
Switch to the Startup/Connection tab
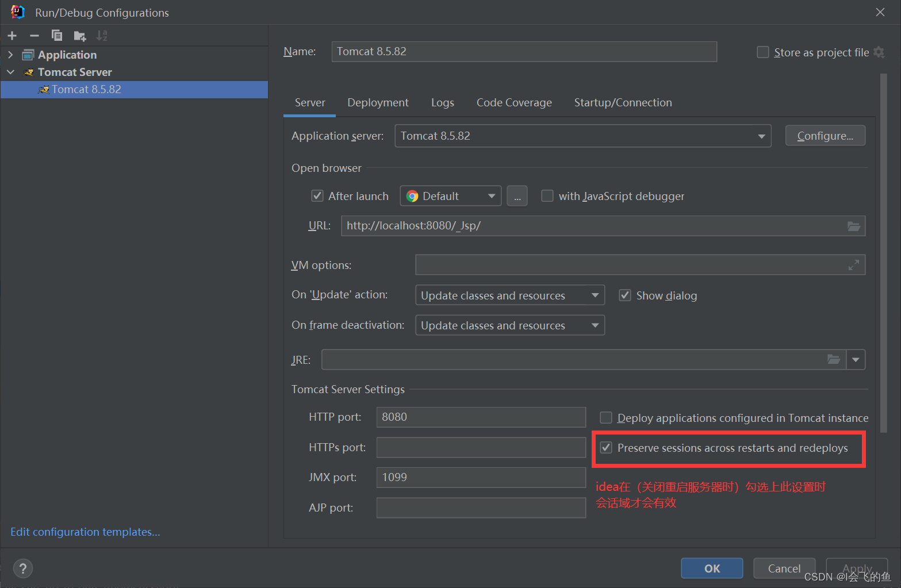[x=623, y=103]
